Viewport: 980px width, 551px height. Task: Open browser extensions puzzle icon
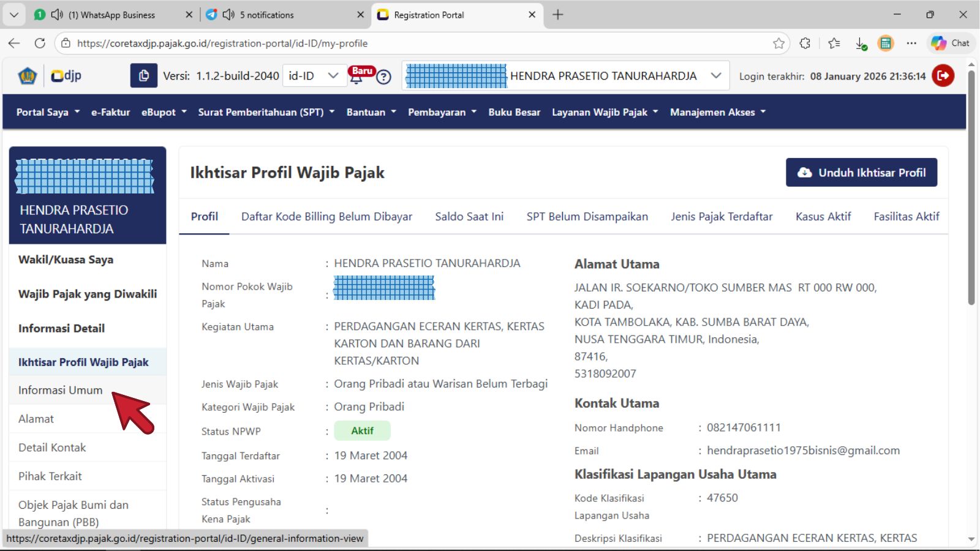[805, 43]
